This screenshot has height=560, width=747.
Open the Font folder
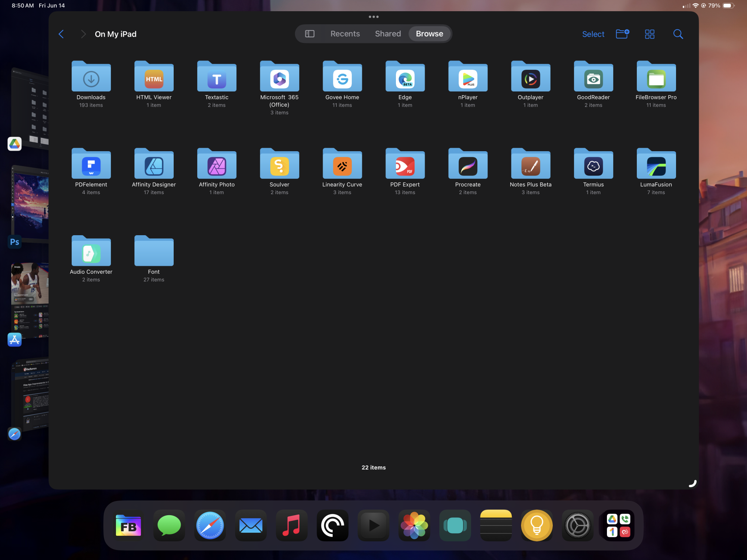tap(154, 252)
